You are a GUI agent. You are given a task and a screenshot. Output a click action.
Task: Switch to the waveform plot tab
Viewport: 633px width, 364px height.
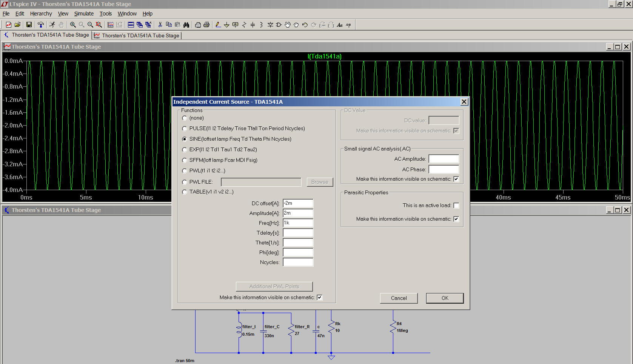pos(137,35)
